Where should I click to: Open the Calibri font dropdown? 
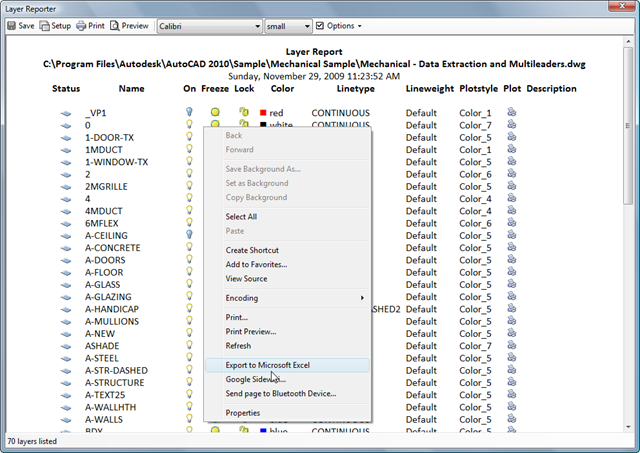click(257, 26)
